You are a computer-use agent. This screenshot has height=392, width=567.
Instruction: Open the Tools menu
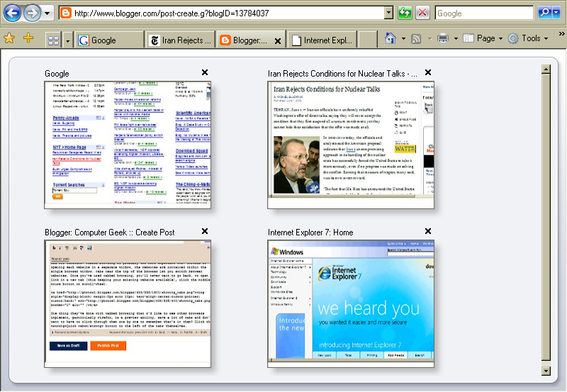pyautogui.click(x=528, y=38)
